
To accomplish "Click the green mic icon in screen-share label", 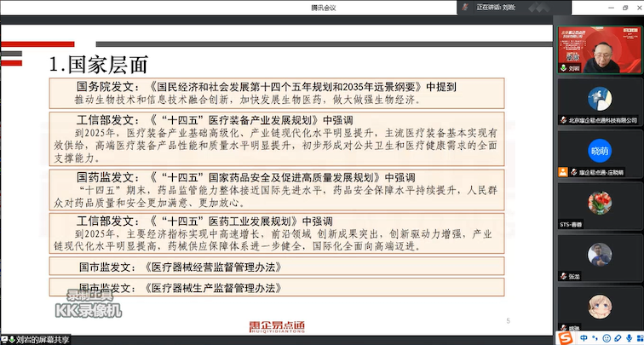I will 12,340.
